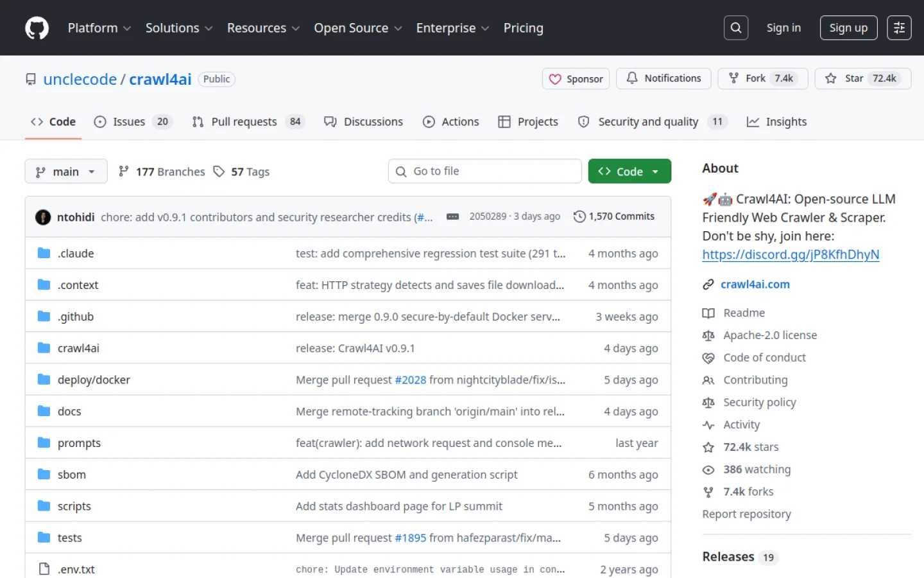Select the Code tab
This screenshot has width=924, height=578.
53,121
